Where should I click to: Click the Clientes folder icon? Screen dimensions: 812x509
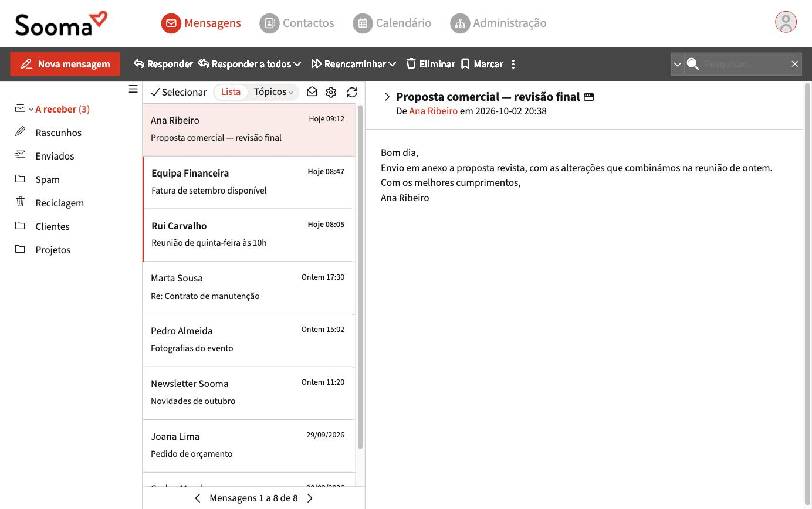[x=21, y=225]
